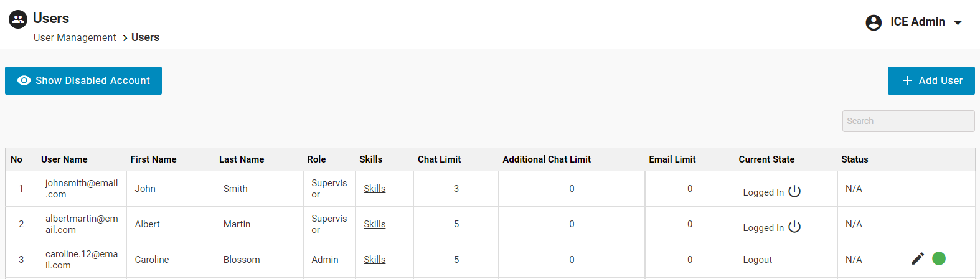Edit Caroline Blossom with the pencil icon
Viewport: 980px width, 279px height.
(x=918, y=258)
